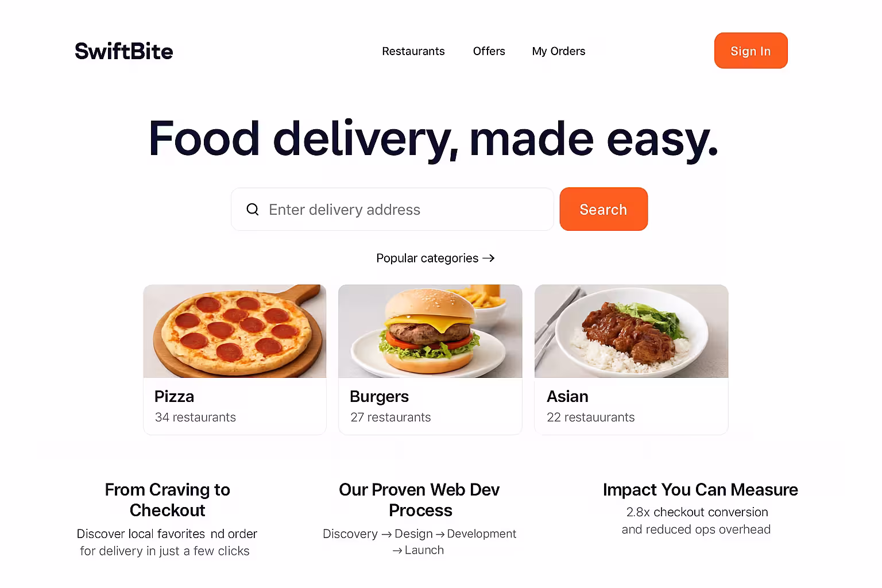This screenshot has height=588, width=882.
Task: Select the cheeseburger image
Action: [x=430, y=331]
